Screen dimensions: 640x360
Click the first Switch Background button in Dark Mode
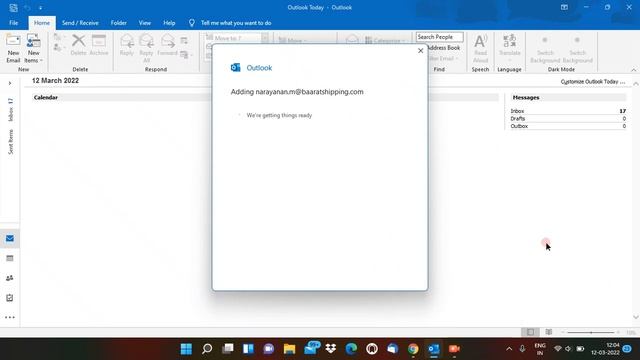545,48
